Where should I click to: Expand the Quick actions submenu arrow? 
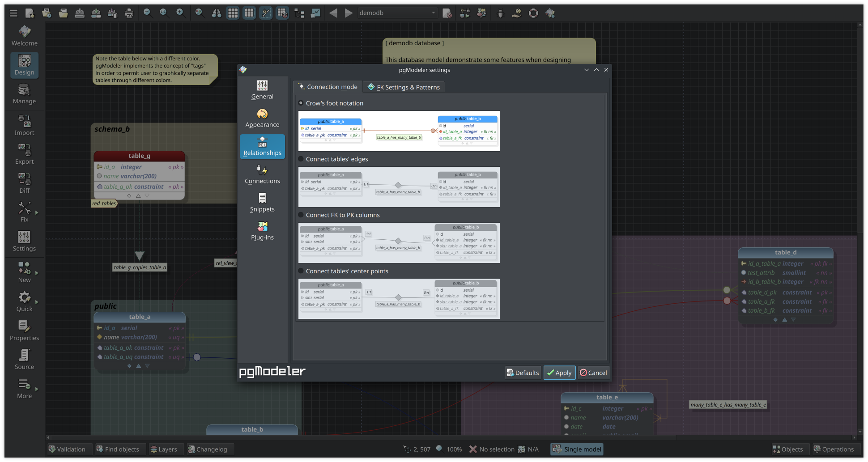click(x=37, y=302)
